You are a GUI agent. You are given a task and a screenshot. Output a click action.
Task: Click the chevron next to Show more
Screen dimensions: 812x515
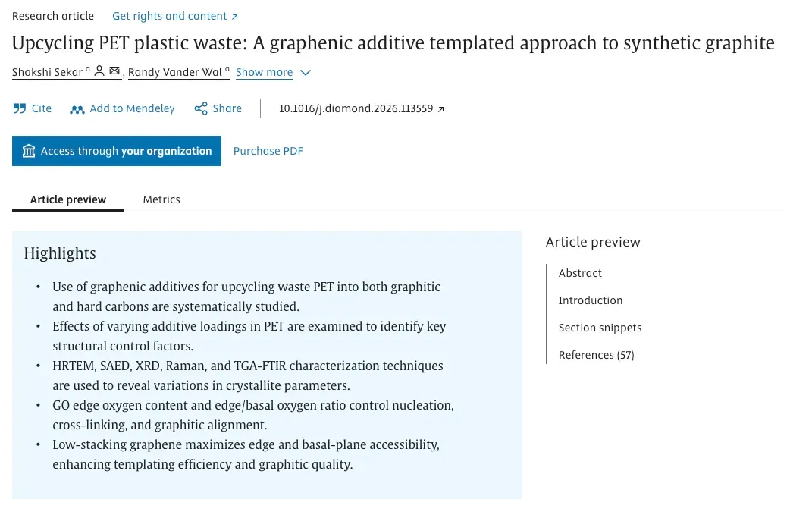[306, 73]
